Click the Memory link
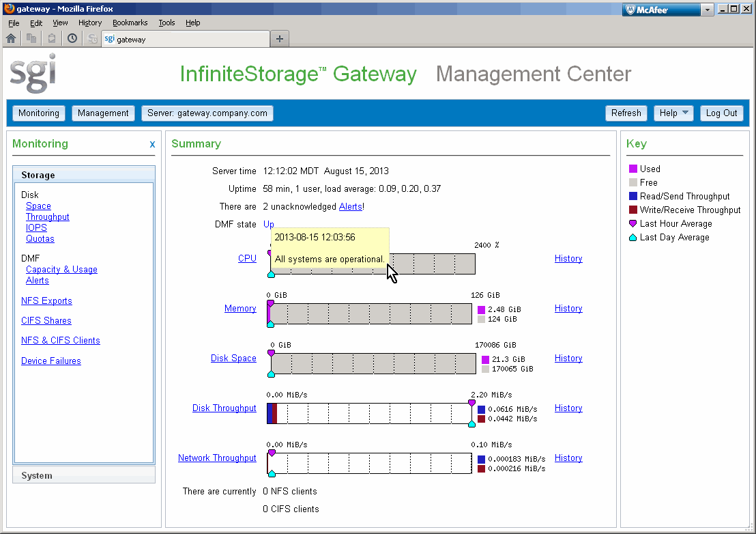The height and width of the screenshot is (534, 756). tap(240, 308)
